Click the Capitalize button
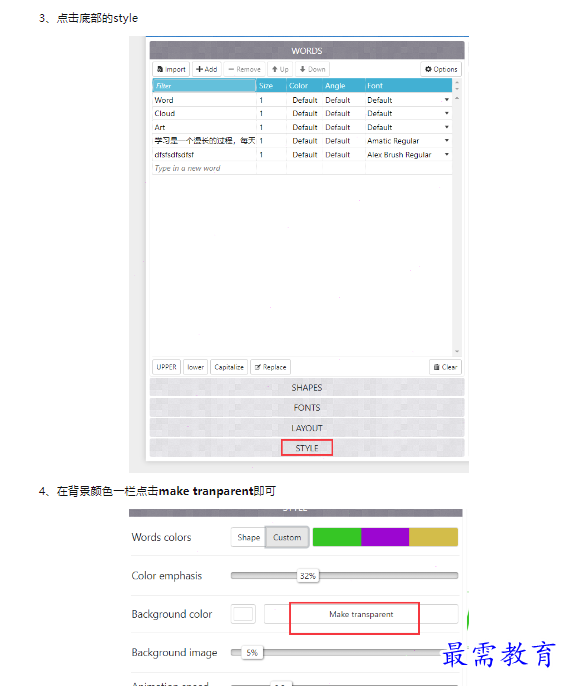Screen dimensions: 564x686 pos(229,367)
